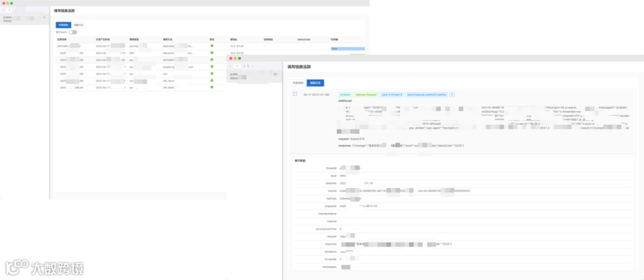Click status dot for URL.Serve row
The height and width of the screenshot is (280, 644).
212,80
